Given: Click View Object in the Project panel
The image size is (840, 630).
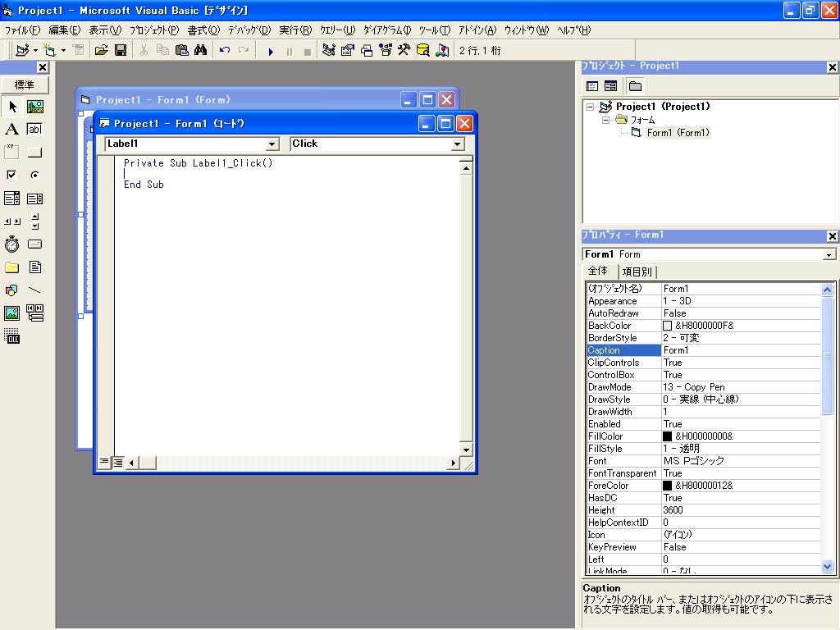Looking at the screenshot, I should [x=610, y=85].
